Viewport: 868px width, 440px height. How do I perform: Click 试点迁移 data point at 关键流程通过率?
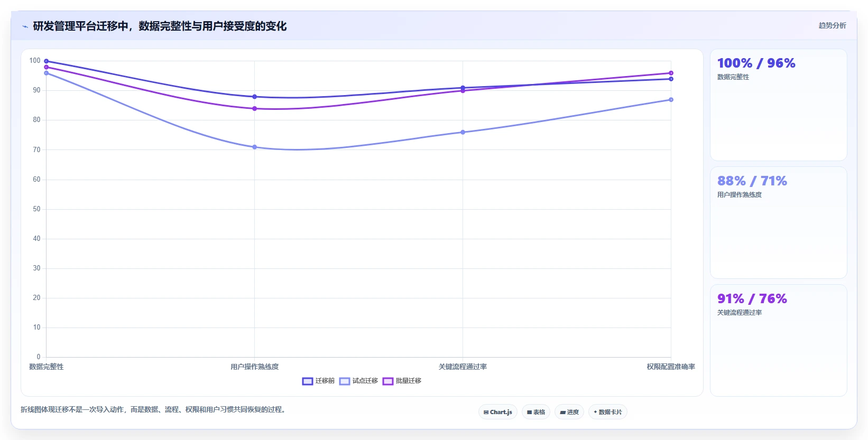coord(463,133)
